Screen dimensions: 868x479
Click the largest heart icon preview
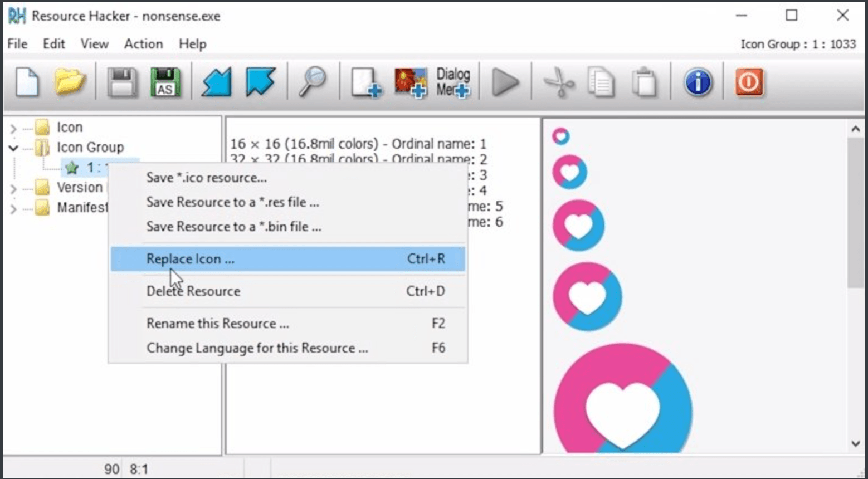[623, 407]
